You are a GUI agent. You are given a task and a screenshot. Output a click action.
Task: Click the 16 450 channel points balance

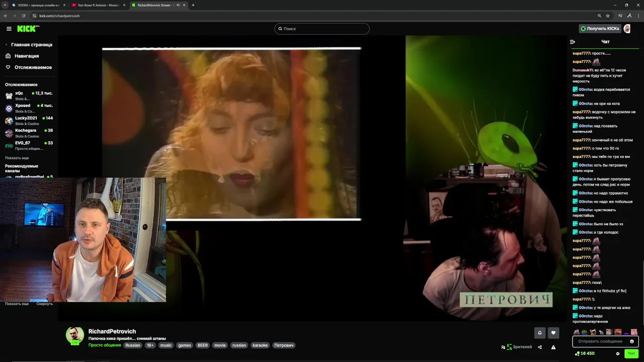(x=585, y=353)
